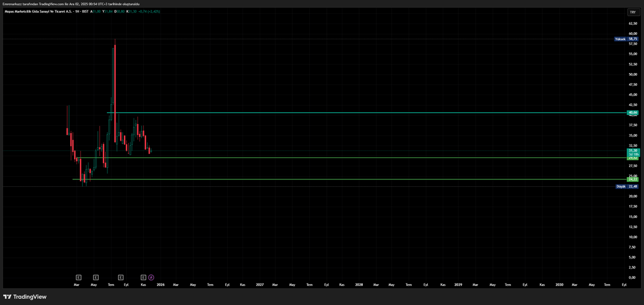Click the 2028 label on time axis
This screenshot has width=644, height=305.
pos(359,285)
